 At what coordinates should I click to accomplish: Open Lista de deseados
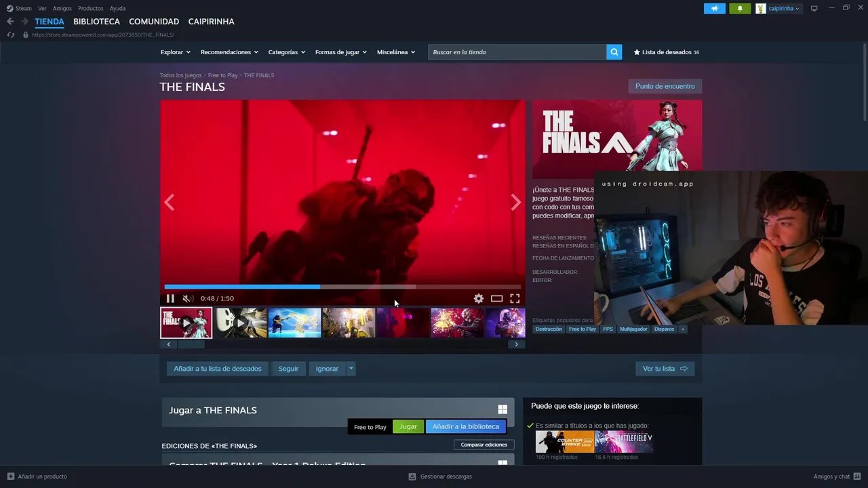(x=666, y=52)
